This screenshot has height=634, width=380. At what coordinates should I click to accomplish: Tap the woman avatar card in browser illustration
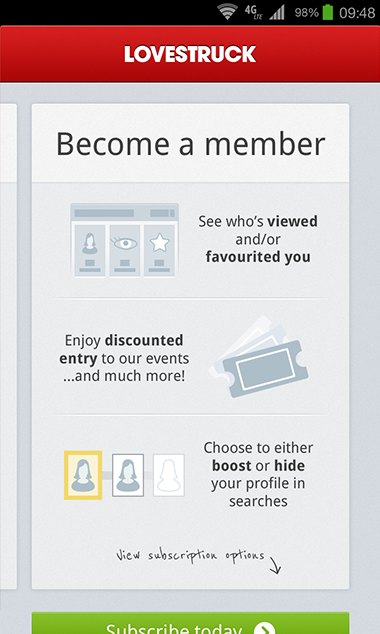click(90, 250)
